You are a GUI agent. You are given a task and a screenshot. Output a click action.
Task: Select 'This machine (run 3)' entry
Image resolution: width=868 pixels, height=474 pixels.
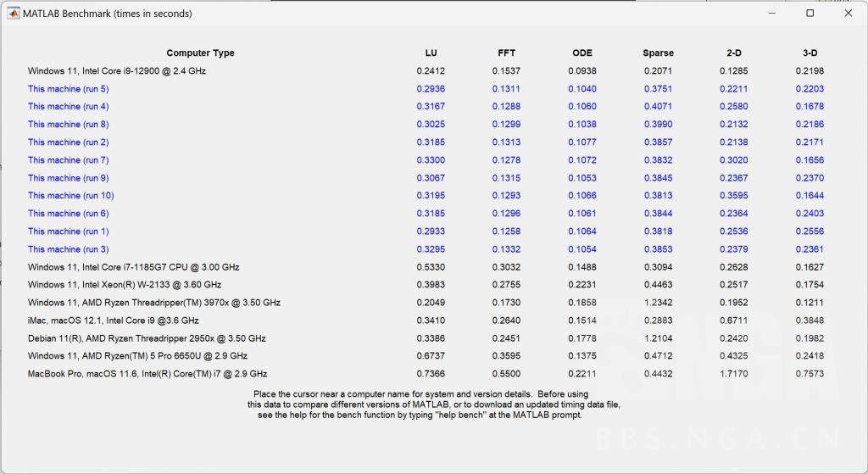(x=68, y=249)
